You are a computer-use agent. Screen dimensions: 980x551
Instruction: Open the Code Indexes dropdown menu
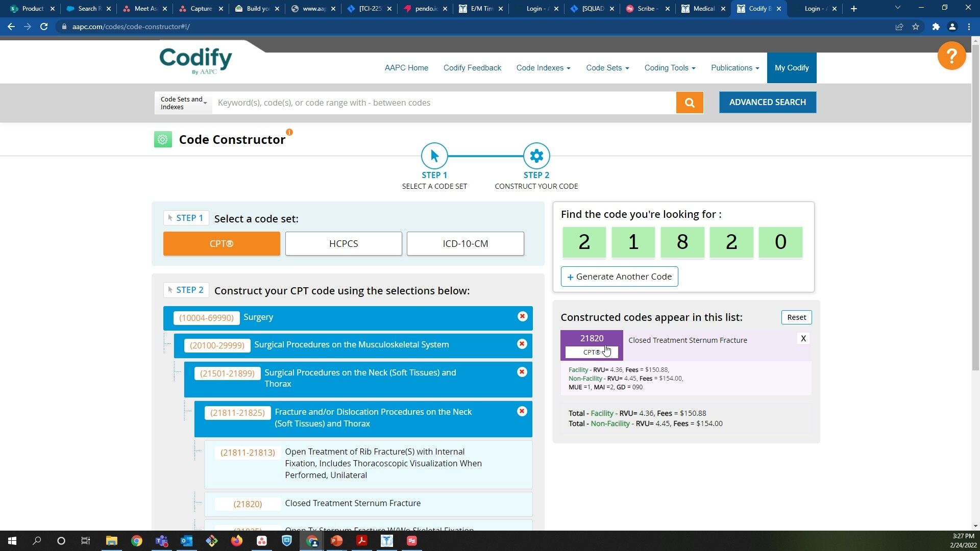click(x=543, y=68)
